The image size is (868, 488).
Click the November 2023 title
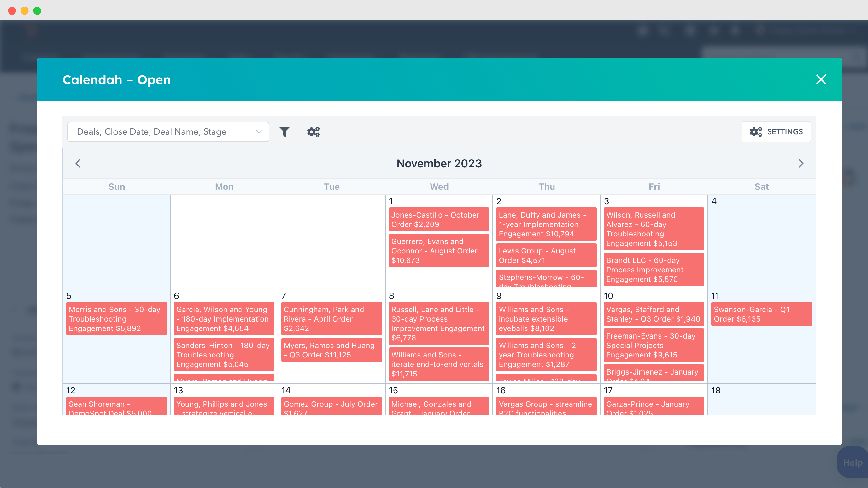pyautogui.click(x=439, y=163)
